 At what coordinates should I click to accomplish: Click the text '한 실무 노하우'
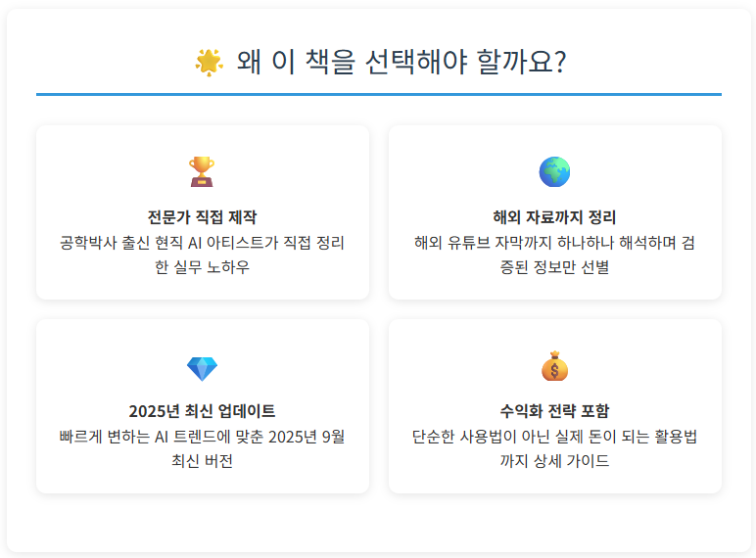[202, 267]
